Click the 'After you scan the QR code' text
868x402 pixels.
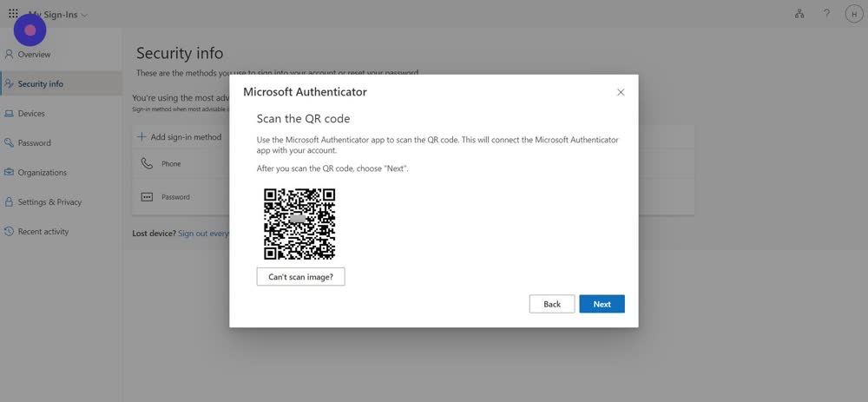[332, 168]
